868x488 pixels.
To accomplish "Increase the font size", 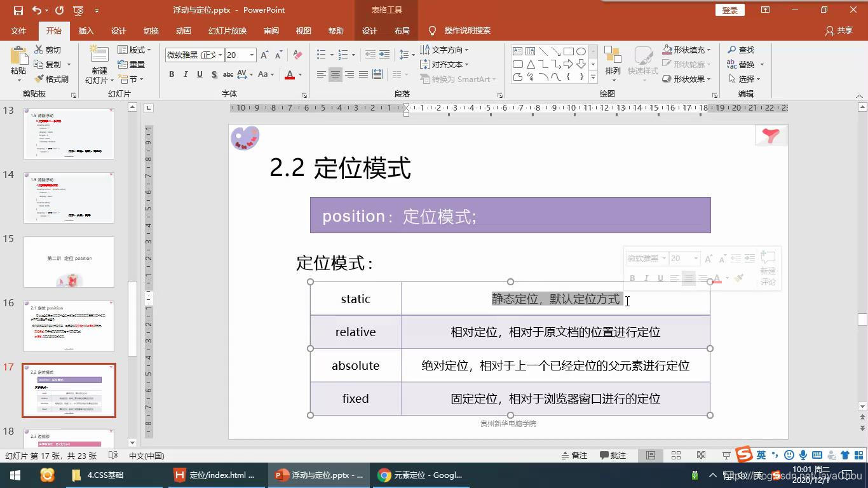I will point(264,55).
